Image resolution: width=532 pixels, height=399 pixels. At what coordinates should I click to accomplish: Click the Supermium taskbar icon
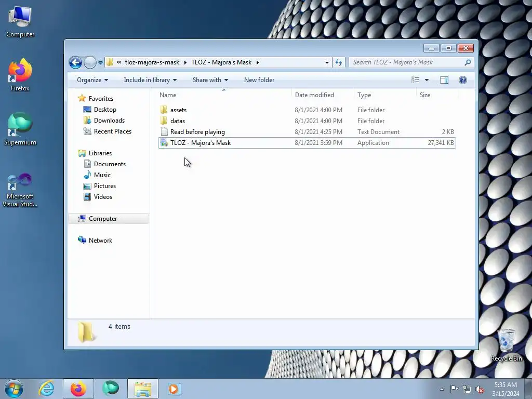click(110, 389)
